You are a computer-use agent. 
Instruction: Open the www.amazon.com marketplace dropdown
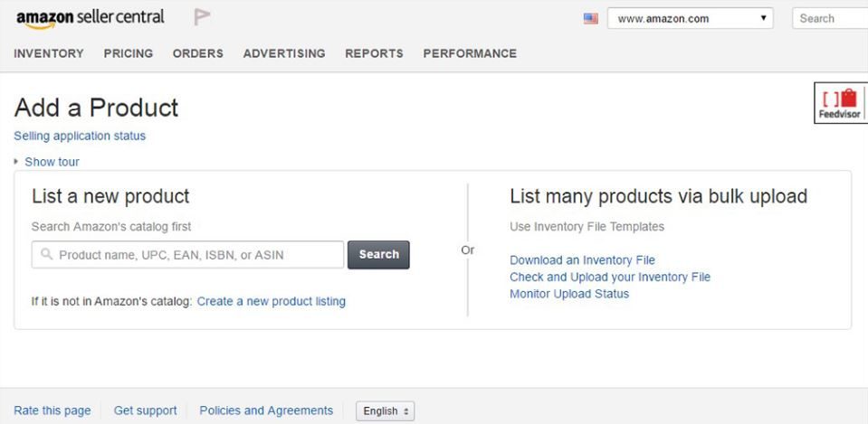(x=691, y=18)
